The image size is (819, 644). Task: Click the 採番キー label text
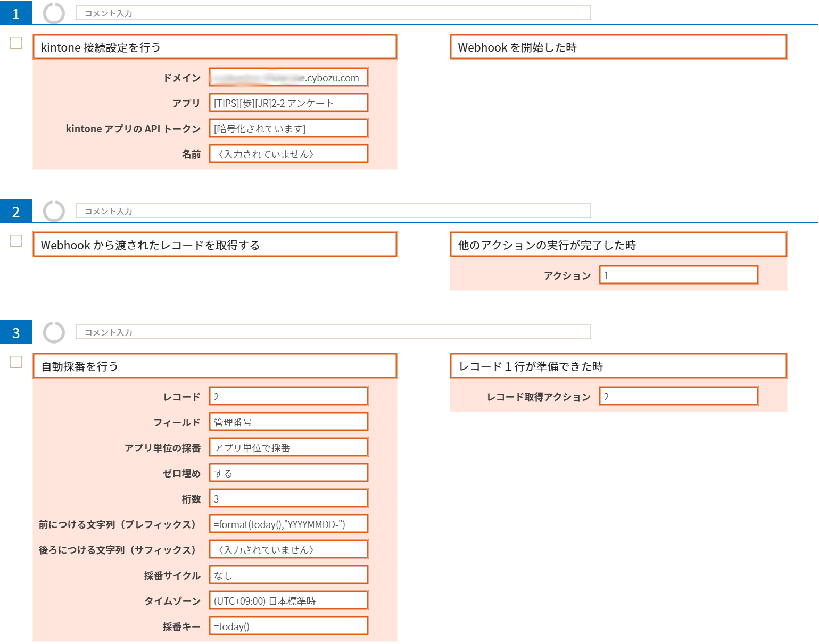(x=182, y=626)
